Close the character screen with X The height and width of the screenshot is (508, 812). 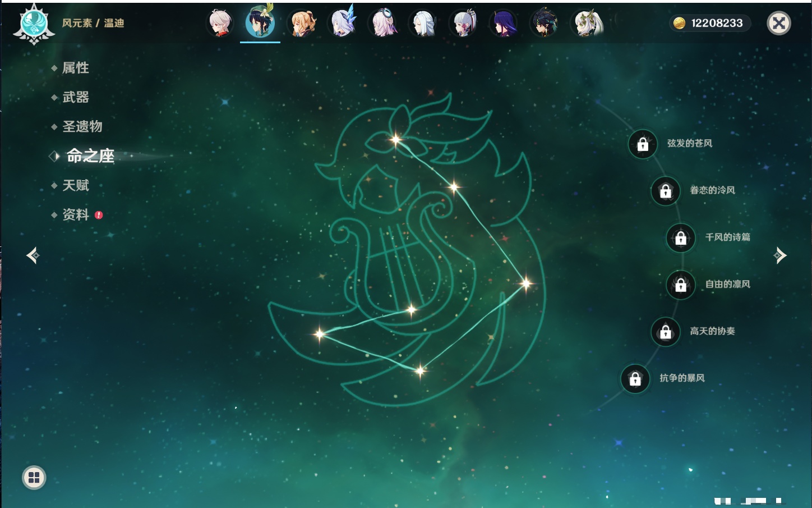(x=779, y=23)
